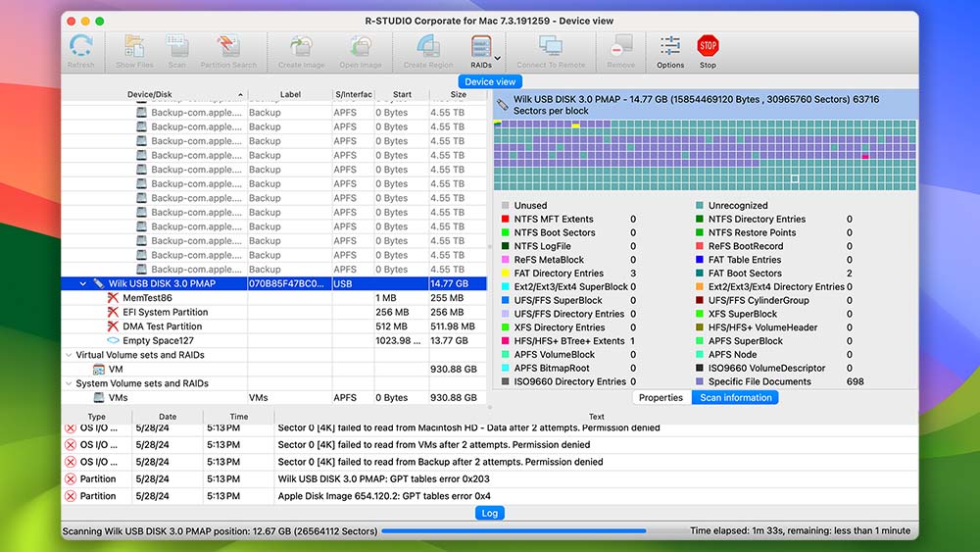Viewport: 980px width, 552px height.
Task: Select the Apple Disk Image GPT error text
Action: [384, 496]
